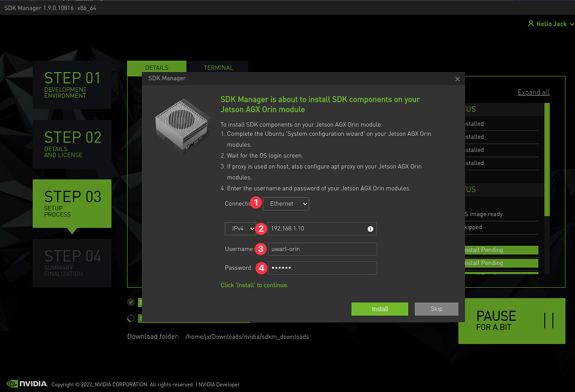575x392 pixels.
Task: Click the completed checkmark icon below the details panel
Action: (x=131, y=302)
